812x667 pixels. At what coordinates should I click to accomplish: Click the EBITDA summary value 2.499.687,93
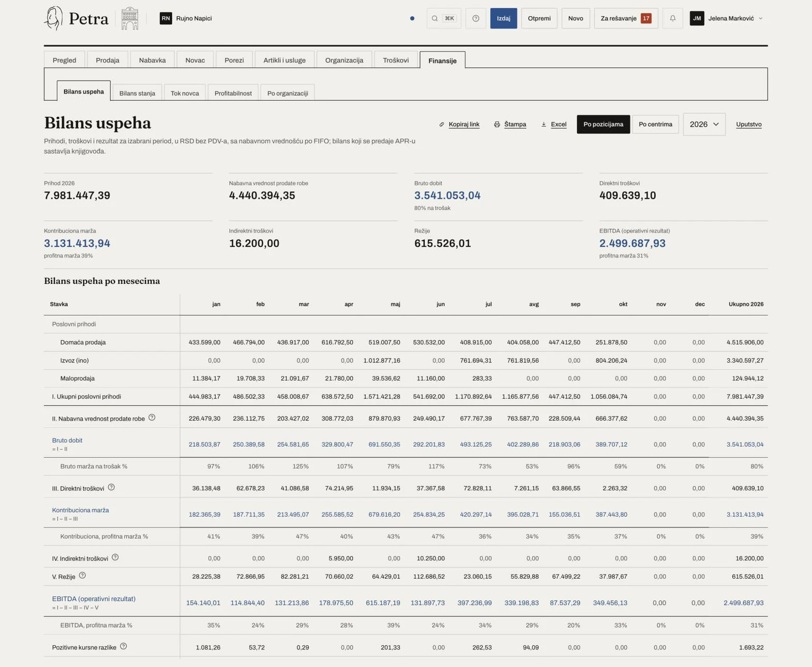point(632,242)
